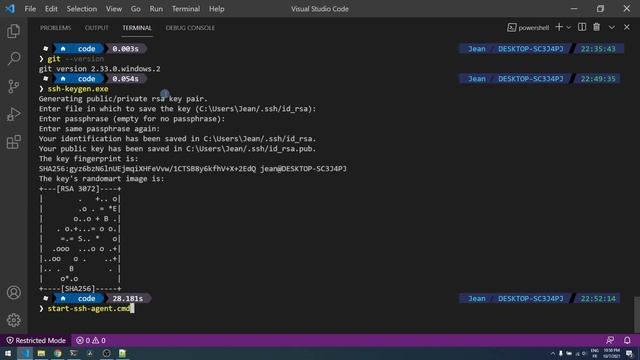Open the feedback icon in status bar
This screenshot has width=640, height=360.
pos(610,340)
